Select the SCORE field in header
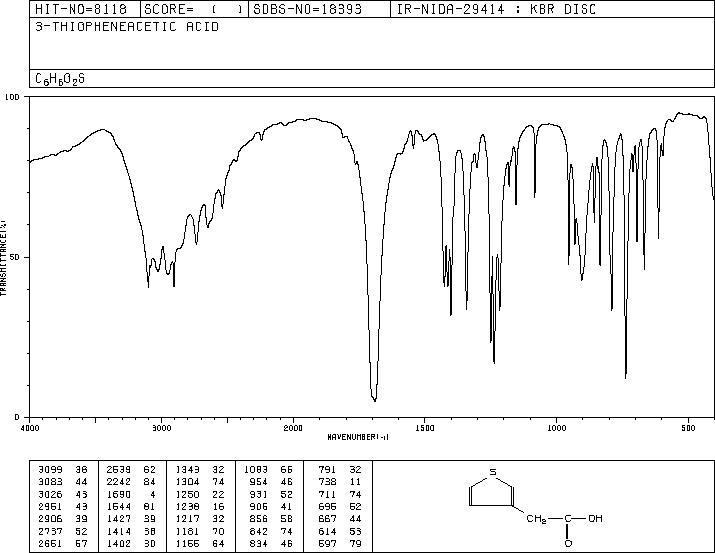The image size is (715, 553). coord(194,9)
